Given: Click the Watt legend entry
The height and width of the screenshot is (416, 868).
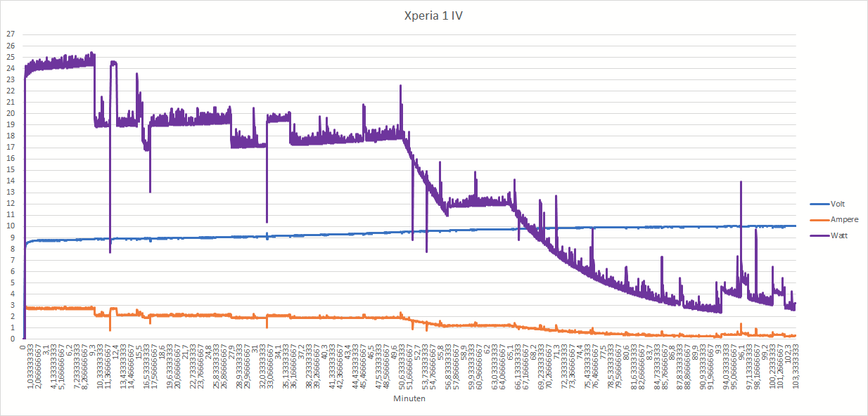Looking at the screenshot, I should 840,235.
